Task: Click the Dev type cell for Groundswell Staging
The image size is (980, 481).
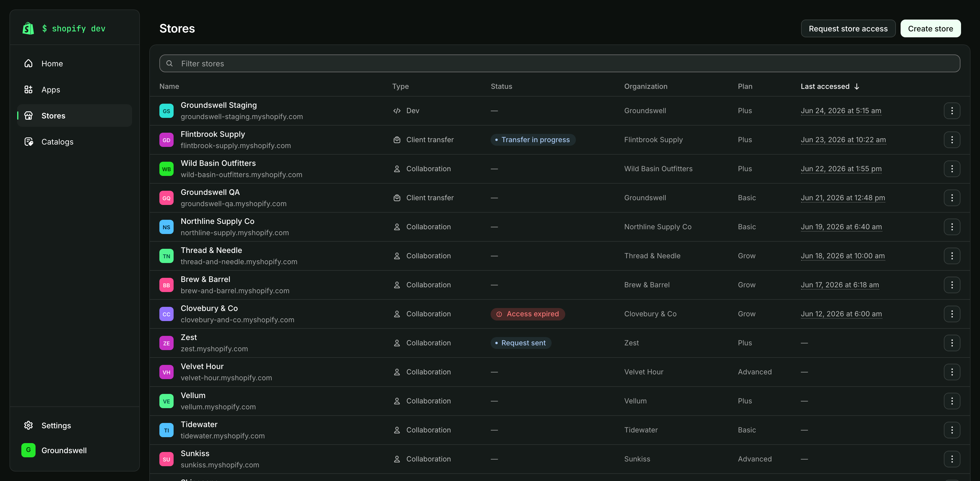Action: pos(406,111)
